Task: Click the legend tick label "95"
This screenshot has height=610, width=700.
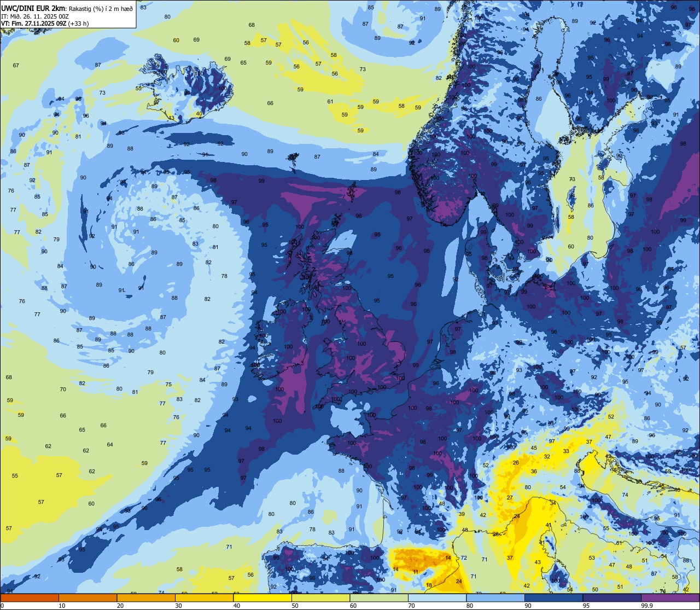Action: [586, 606]
